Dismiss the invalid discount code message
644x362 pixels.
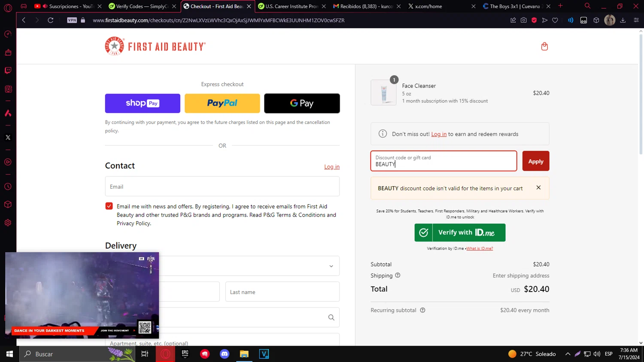coord(538,187)
